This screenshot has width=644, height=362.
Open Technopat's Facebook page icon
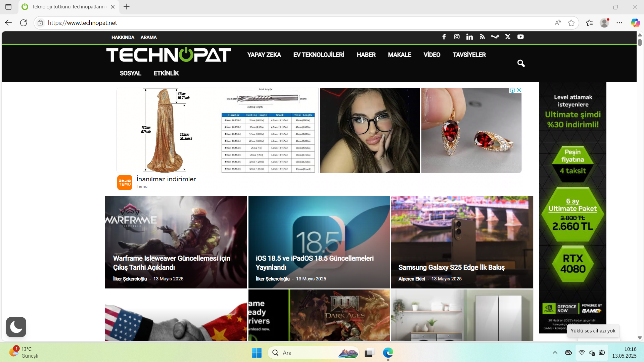pyautogui.click(x=444, y=37)
